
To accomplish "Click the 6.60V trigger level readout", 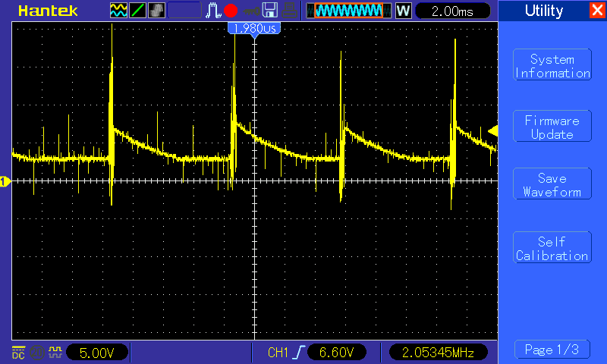I will point(336,353).
